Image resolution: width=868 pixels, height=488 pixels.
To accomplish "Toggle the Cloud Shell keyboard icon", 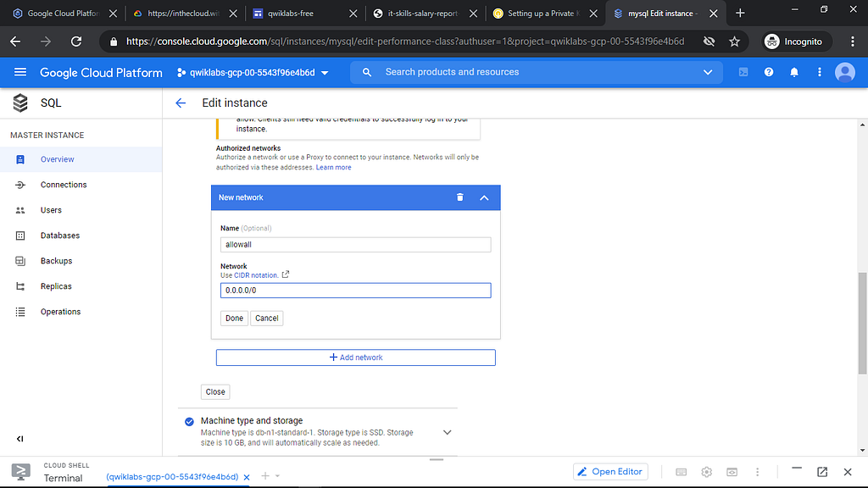I will coord(681,472).
